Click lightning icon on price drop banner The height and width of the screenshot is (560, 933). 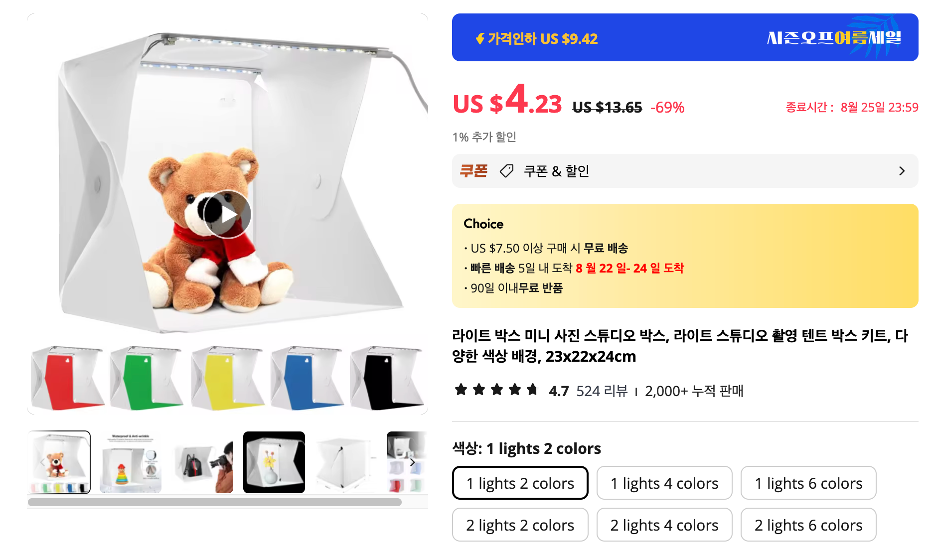(480, 38)
